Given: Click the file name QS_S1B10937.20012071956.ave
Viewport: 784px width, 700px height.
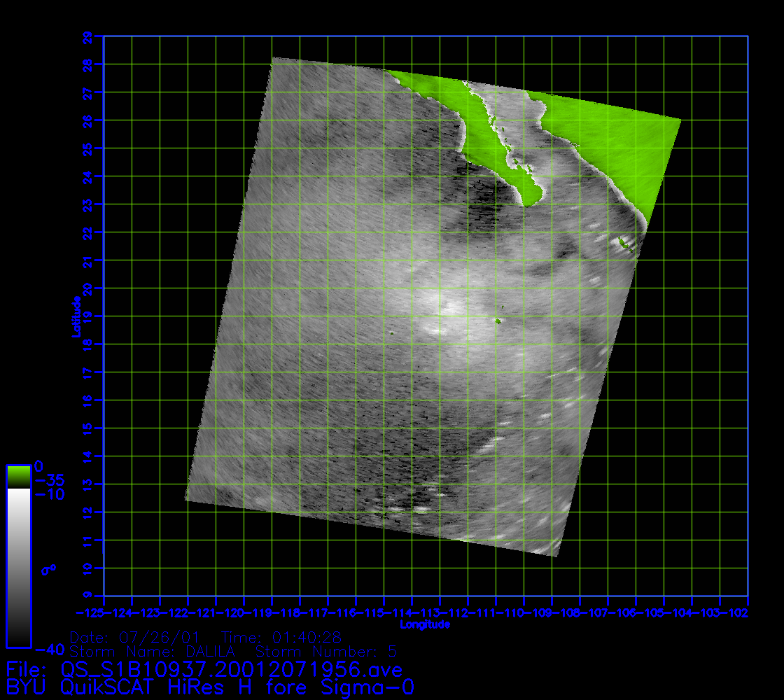Looking at the screenshot, I should point(232,670).
